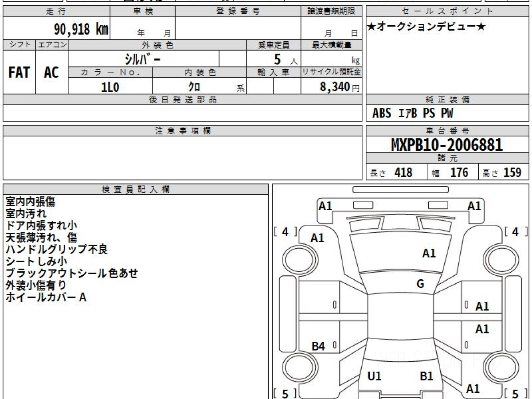Select the mileage value 90,918 km
The height and width of the screenshot is (399, 532).
81,30
